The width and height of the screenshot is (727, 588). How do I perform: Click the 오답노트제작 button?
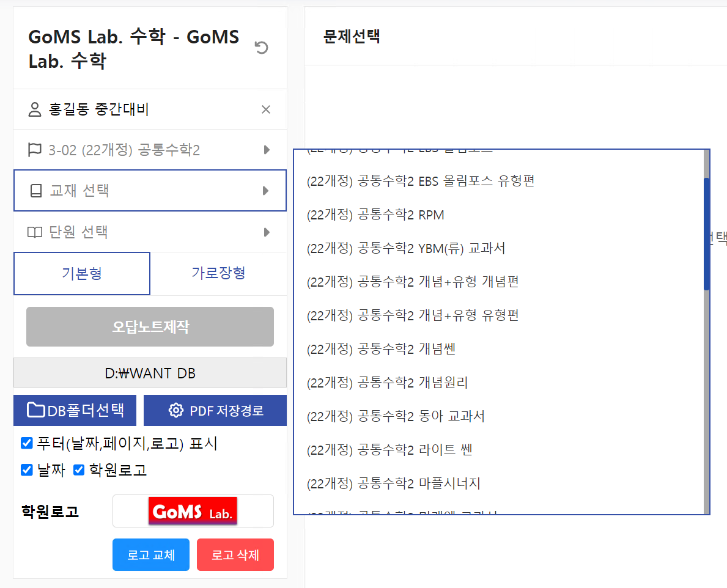coord(150,326)
